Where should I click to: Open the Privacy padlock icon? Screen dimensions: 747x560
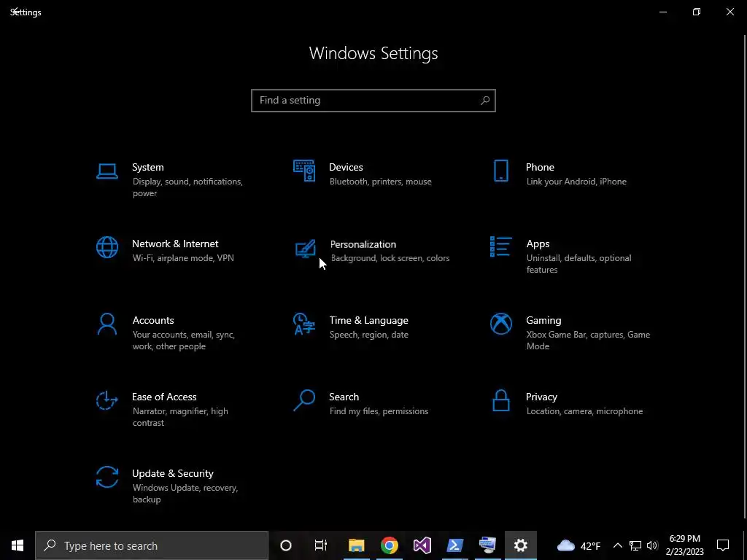pos(500,400)
